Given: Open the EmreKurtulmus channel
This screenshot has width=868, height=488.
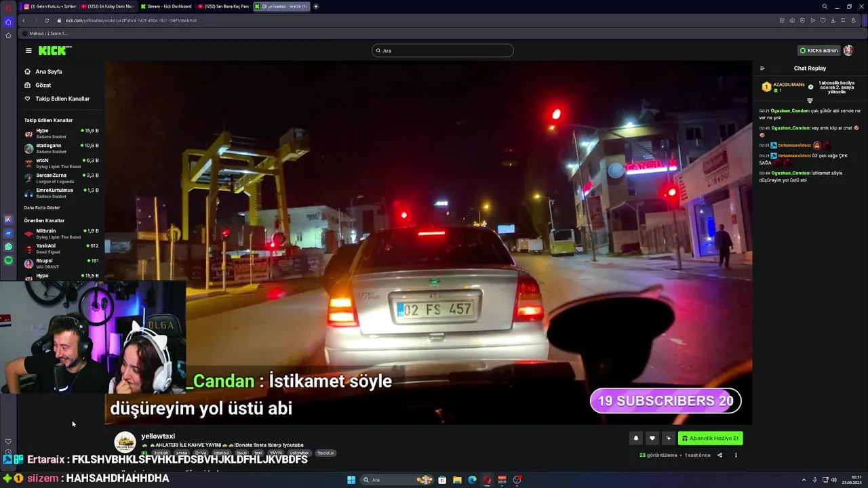Looking at the screenshot, I should pyautogui.click(x=61, y=192).
